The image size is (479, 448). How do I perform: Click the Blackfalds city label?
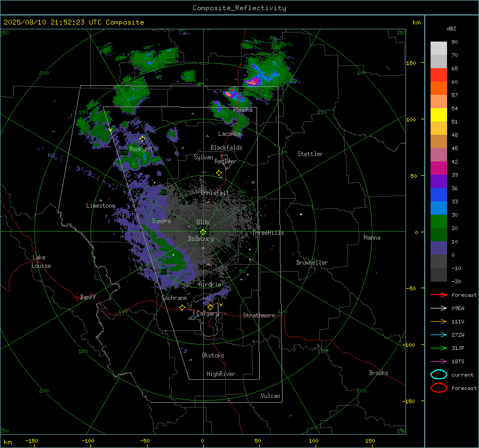click(x=226, y=148)
